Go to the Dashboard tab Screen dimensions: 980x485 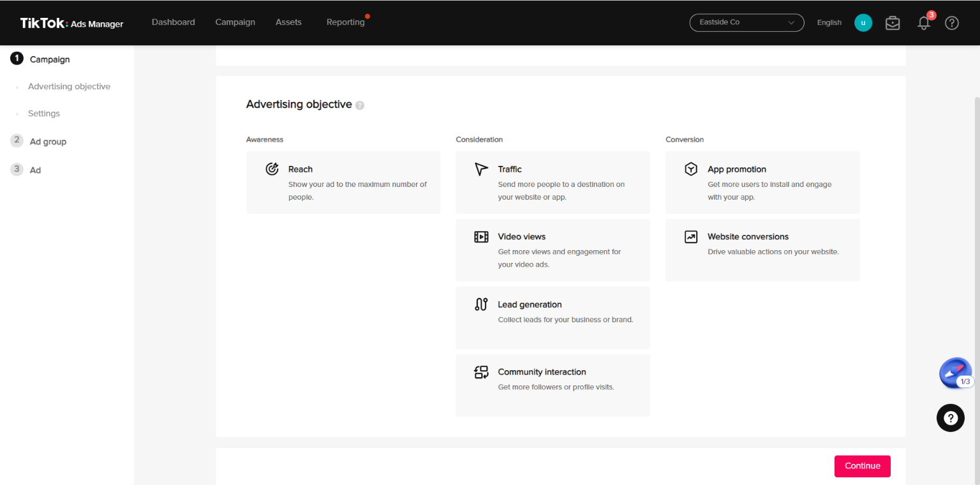click(x=174, y=22)
